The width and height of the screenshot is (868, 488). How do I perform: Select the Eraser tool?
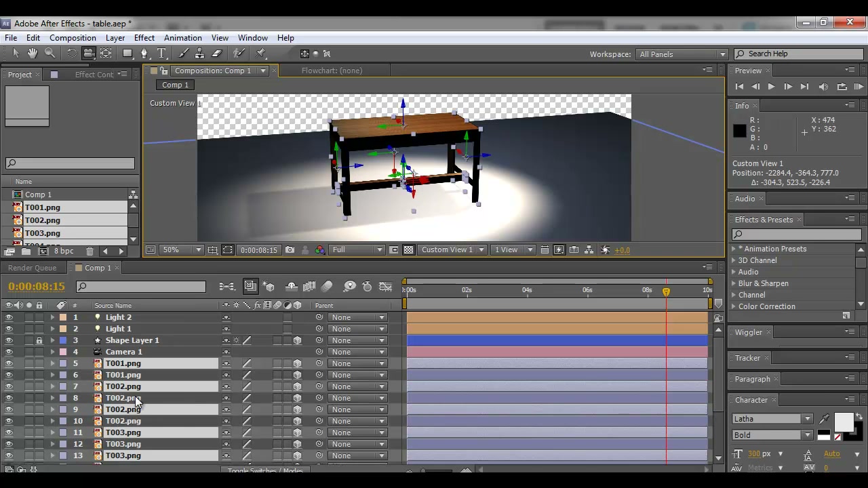click(217, 54)
